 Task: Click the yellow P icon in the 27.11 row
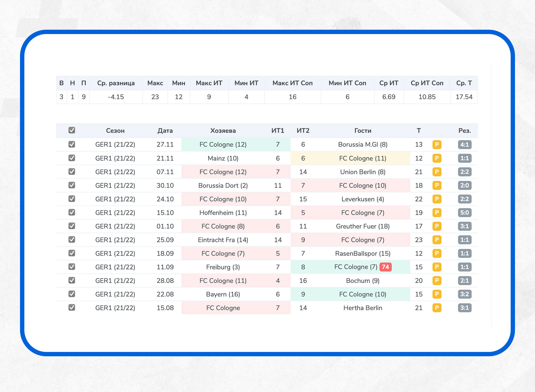point(437,144)
